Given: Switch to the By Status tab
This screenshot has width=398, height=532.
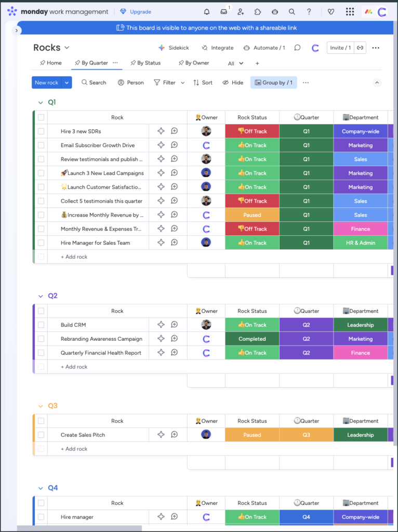Looking at the screenshot, I should pos(145,63).
